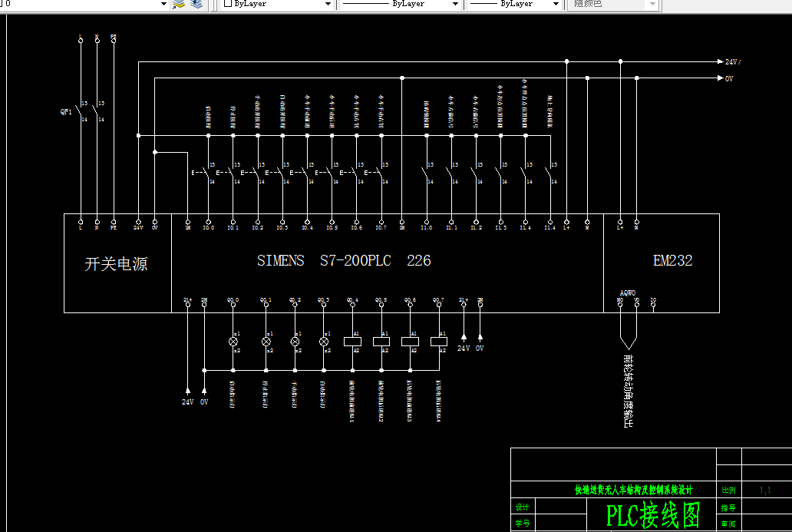The width and height of the screenshot is (792, 532).
Task: Click the 审阅 cell in title block
Action: [728, 524]
